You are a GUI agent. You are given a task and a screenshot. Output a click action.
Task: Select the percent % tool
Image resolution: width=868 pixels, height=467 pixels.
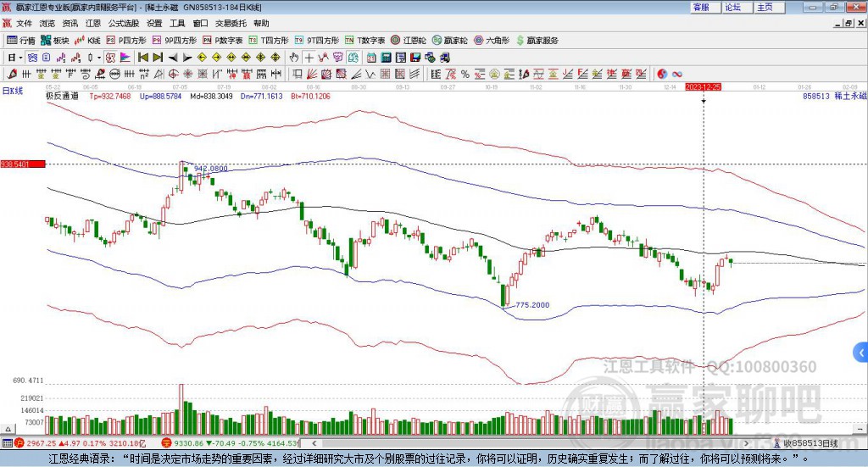465,74
